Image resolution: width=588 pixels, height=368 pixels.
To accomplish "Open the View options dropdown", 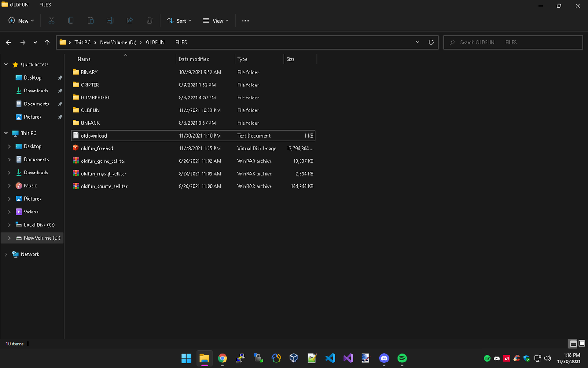I will point(215,21).
